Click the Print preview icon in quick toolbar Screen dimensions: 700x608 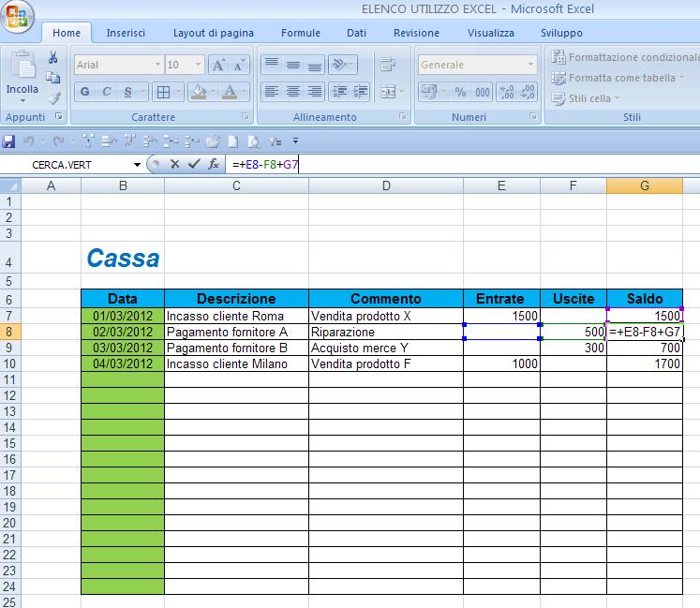point(254,141)
